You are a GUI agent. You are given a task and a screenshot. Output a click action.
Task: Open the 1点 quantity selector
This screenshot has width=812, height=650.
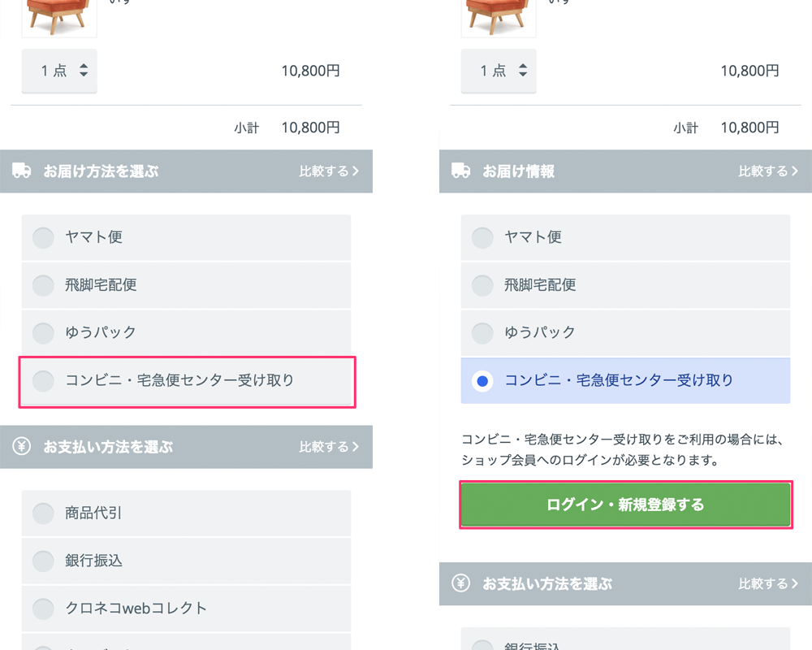[x=58, y=71]
